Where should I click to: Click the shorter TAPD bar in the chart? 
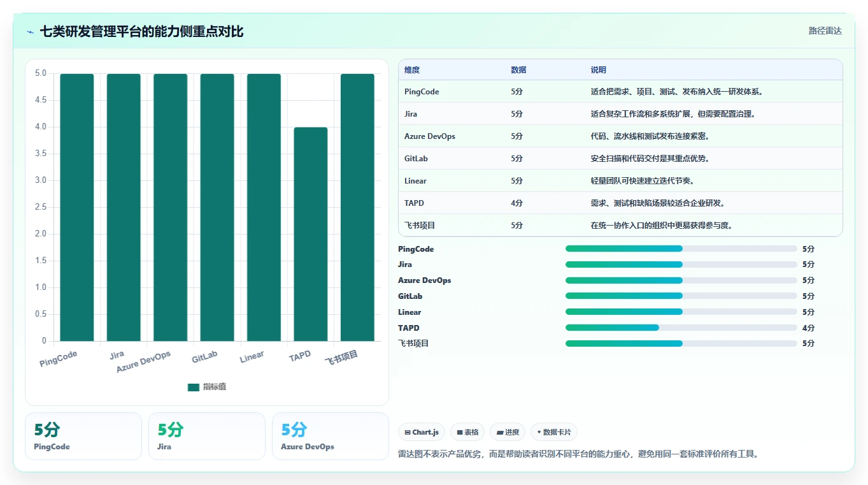pyautogui.click(x=311, y=234)
